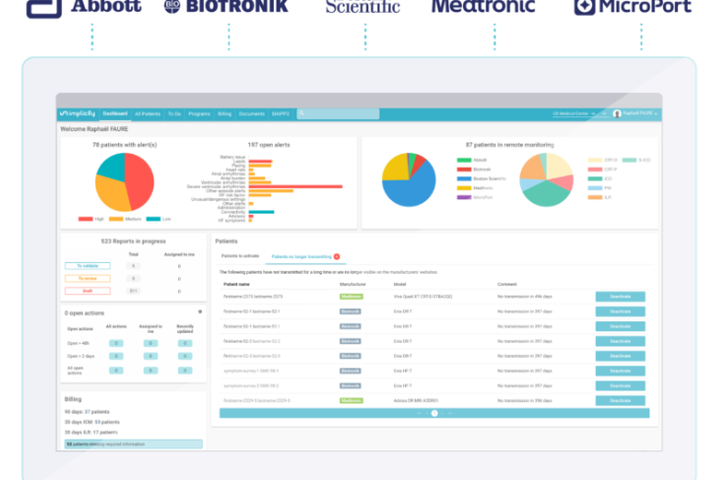Toggle the Biotronik legend swatch in the chart
This screenshot has height=480, width=720.
pyautogui.click(x=464, y=169)
